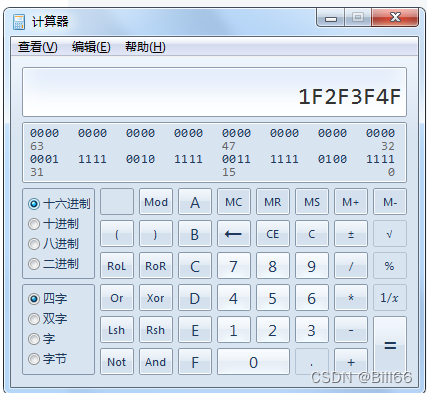Open the 查看(V) menu
The width and height of the screenshot is (427, 393).
pyautogui.click(x=38, y=47)
